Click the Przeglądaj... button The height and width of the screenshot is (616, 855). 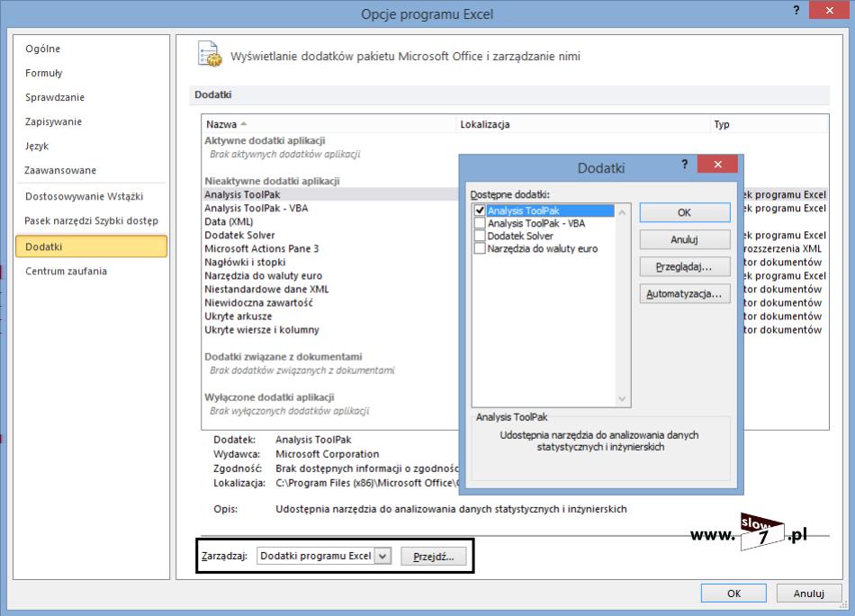point(684,266)
